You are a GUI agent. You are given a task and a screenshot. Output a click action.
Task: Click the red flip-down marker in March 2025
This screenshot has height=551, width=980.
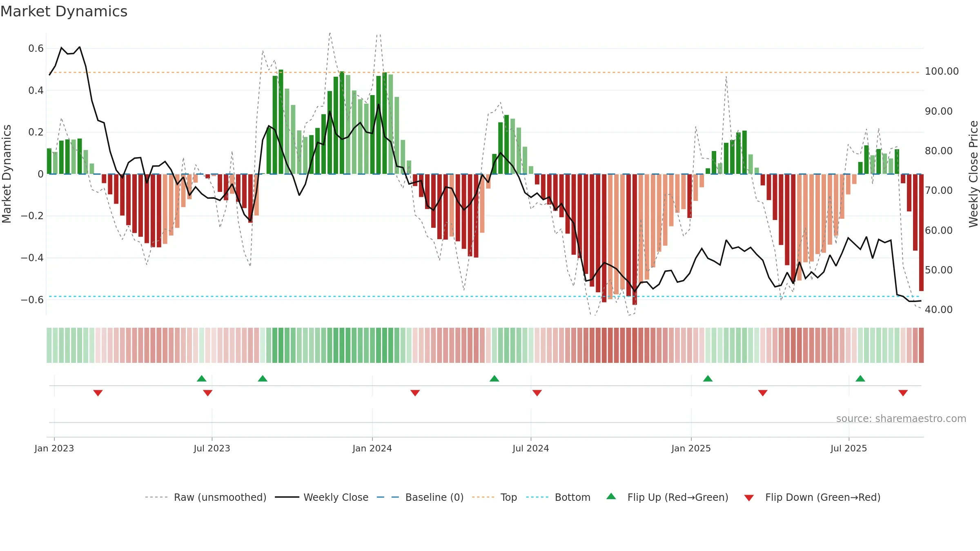point(763,393)
